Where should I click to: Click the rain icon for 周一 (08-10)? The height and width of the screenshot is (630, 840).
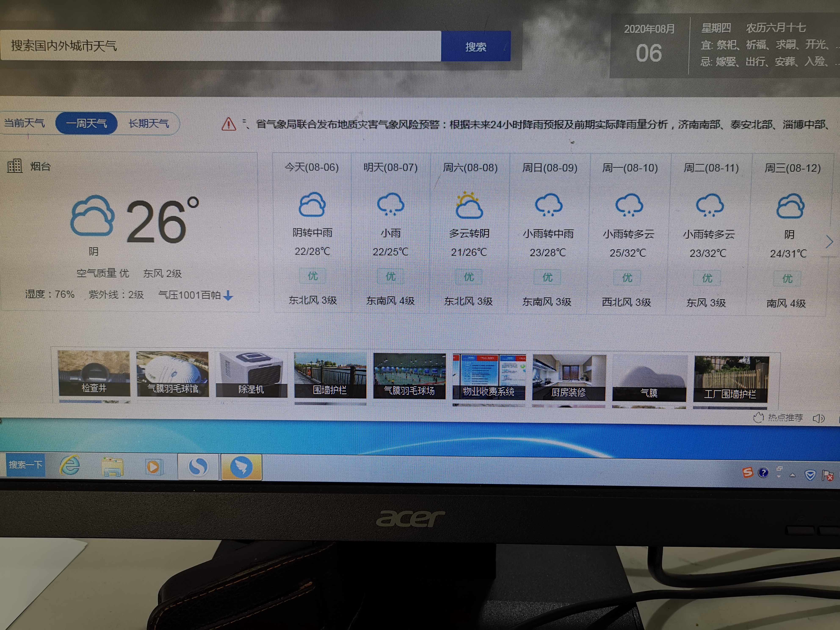[629, 205]
